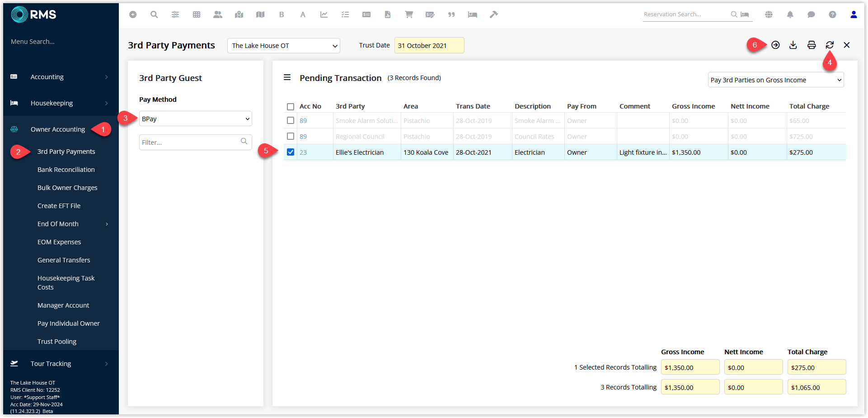The height and width of the screenshot is (418, 868).
Task: Open the quotation marks icon in toolbar
Action: point(451,14)
